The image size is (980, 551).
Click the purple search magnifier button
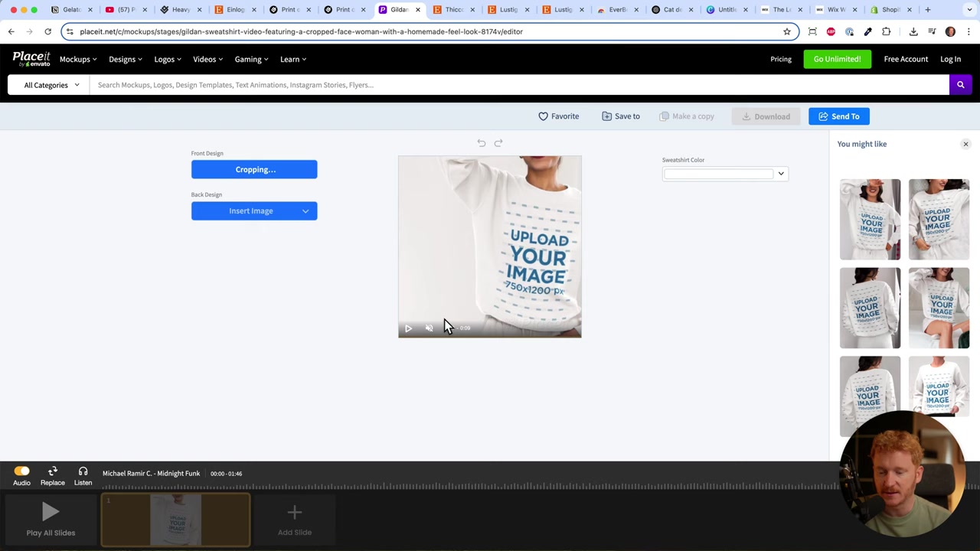point(960,85)
